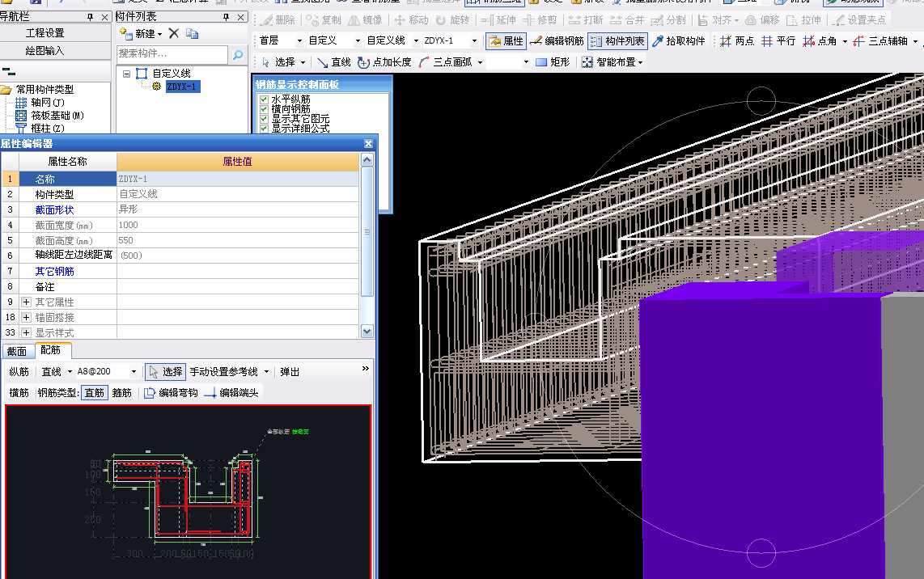The width and height of the screenshot is (924, 579).
Task: Choose the 点角 point-angle tool
Action: [820, 40]
